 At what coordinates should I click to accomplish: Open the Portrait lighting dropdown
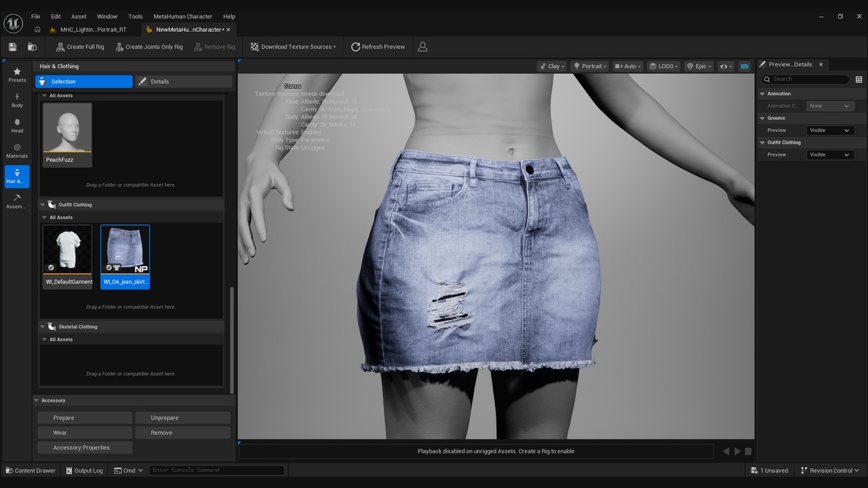tap(590, 66)
